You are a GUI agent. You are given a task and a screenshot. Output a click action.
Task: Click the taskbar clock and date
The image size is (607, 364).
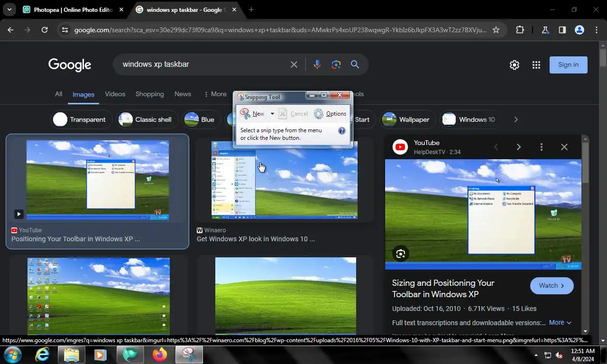583,355
